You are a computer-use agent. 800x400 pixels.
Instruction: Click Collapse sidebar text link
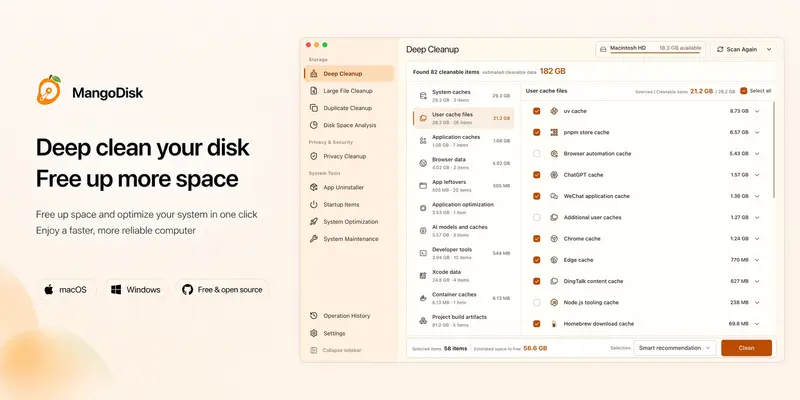tap(342, 351)
